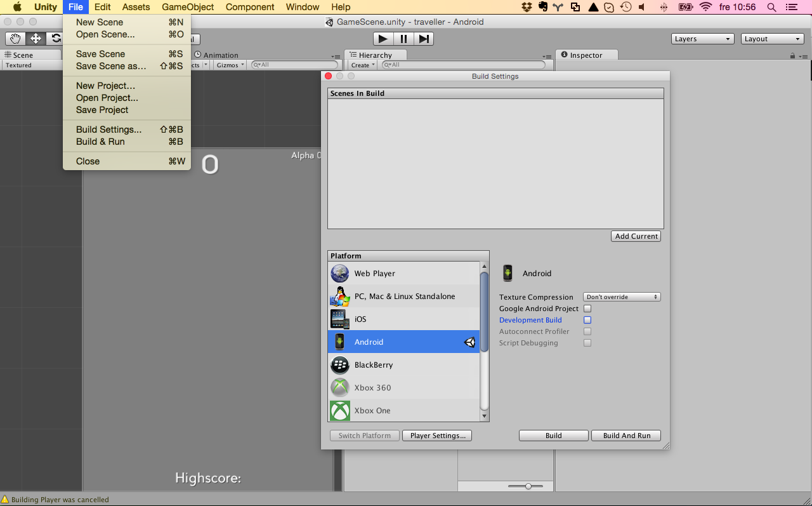Select PC, Mac & Linux Standalone platform

404,296
